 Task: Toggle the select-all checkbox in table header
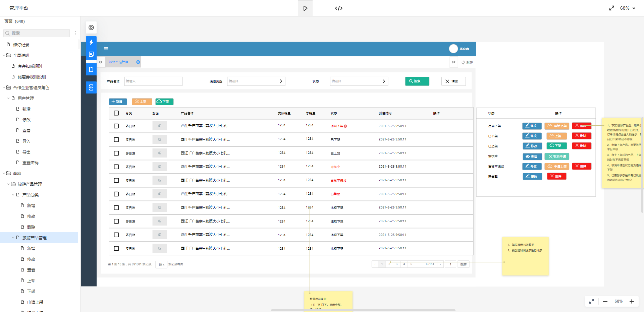[x=116, y=113]
